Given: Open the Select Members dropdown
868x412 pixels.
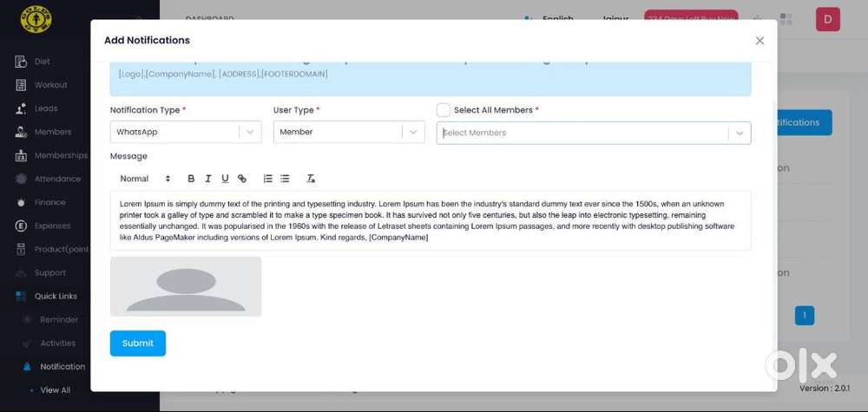Looking at the screenshot, I should (x=593, y=133).
